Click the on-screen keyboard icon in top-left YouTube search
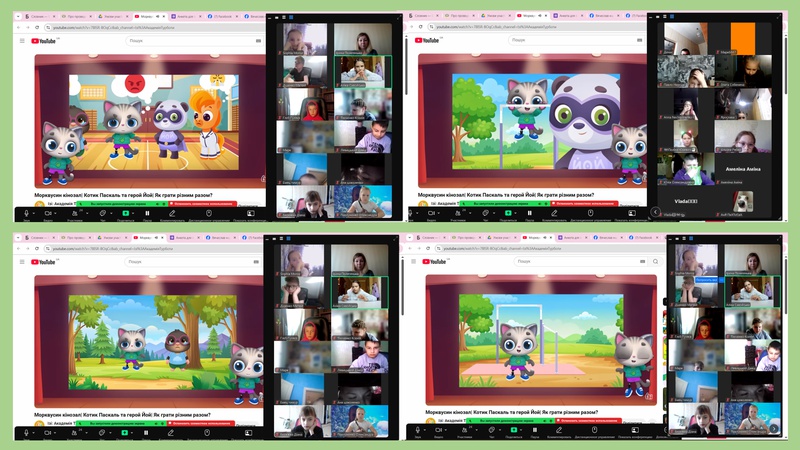800x450 pixels. pyautogui.click(x=258, y=41)
